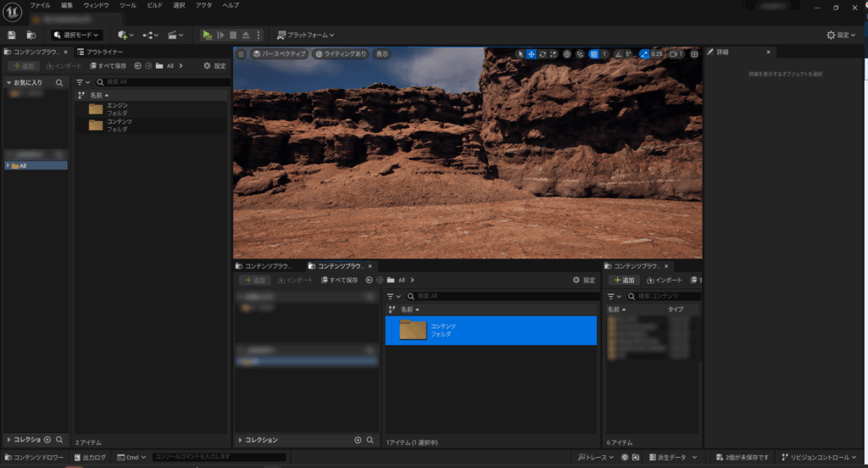Click the console command input field
This screenshot has height=468, width=868.
(219, 457)
